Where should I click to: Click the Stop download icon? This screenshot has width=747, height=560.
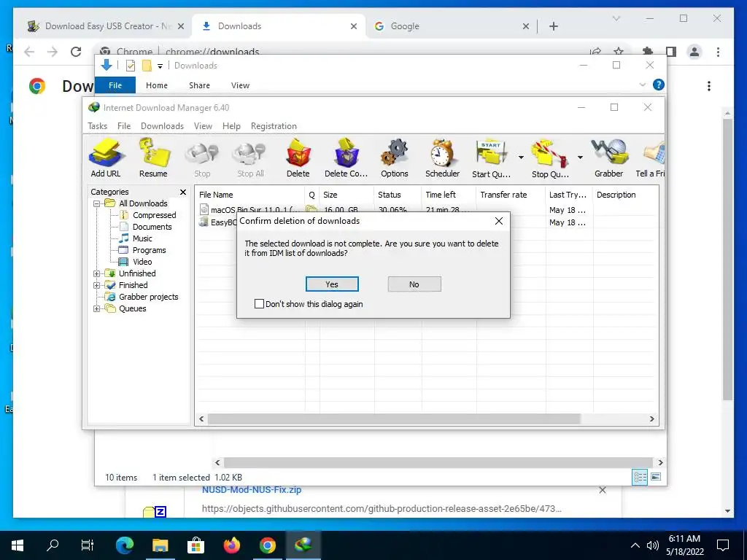click(x=202, y=158)
